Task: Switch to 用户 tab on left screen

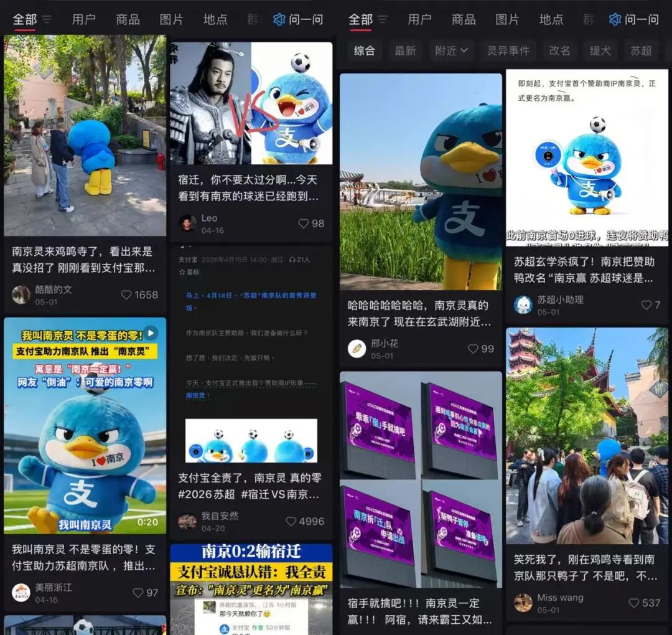Action: tap(84, 19)
